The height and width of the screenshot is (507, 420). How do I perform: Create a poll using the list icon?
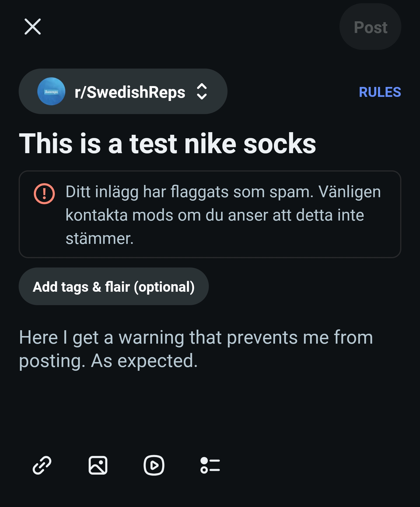(210, 465)
